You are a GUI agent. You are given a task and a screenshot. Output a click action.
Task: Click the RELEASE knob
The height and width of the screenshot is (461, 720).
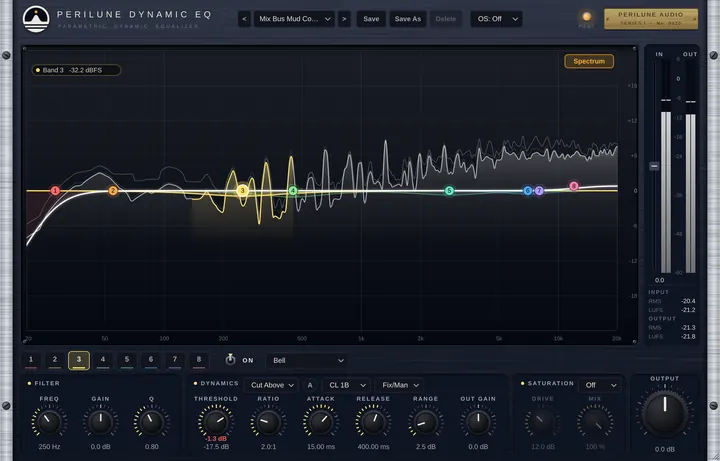click(x=373, y=422)
